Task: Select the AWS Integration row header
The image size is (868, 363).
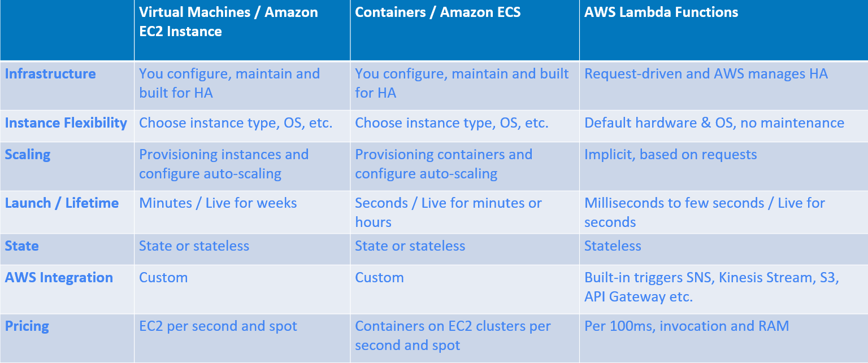Action: [x=59, y=278]
